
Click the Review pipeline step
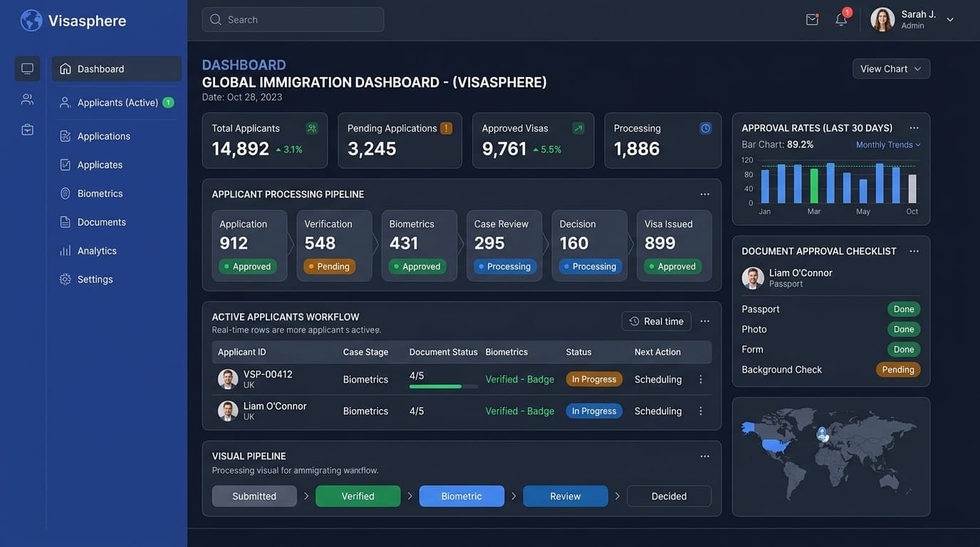click(565, 496)
